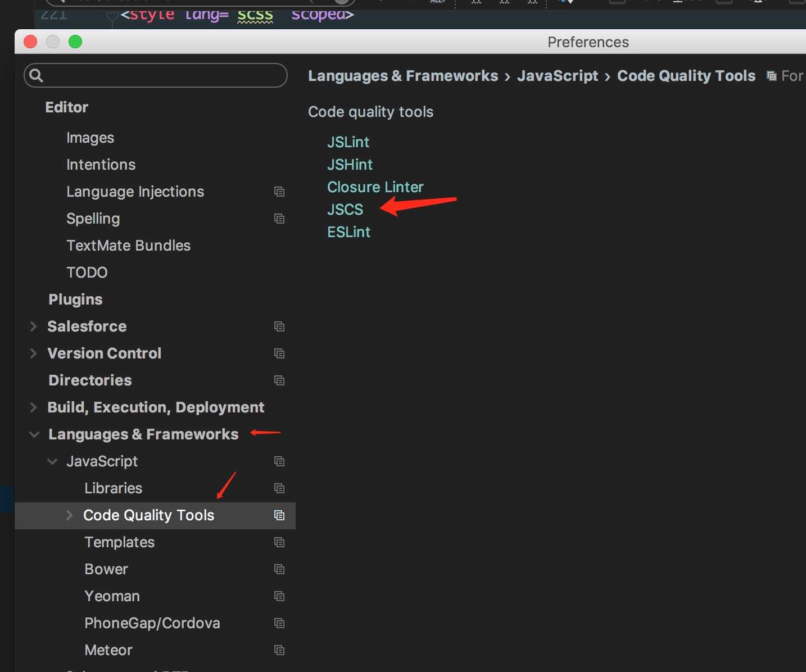The width and height of the screenshot is (806, 672).
Task: Select Bower under JavaScript
Action: pyautogui.click(x=106, y=569)
